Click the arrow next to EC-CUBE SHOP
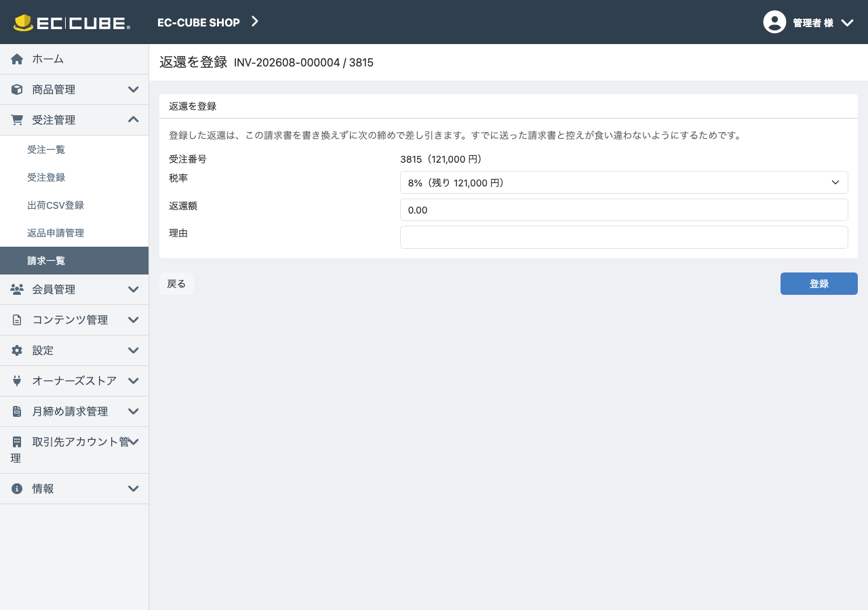Screen dimensions: 868x610 [255, 22]
